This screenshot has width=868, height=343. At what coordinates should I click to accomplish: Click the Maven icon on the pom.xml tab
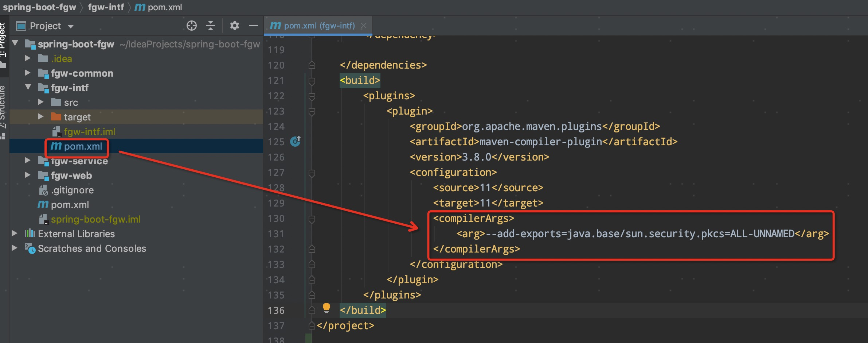pyautogui.click(x=276, y=25)
